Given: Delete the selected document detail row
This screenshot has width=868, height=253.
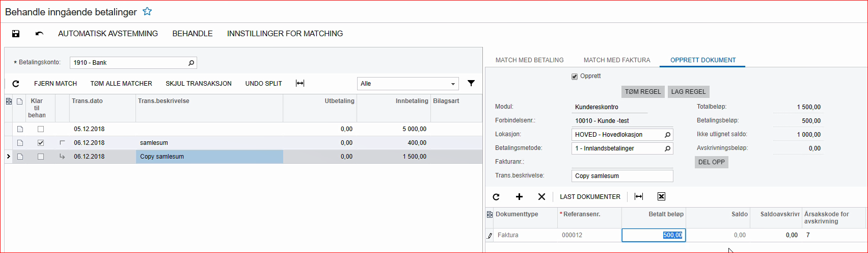Looking at the screenshot, I should pos(541,197).
